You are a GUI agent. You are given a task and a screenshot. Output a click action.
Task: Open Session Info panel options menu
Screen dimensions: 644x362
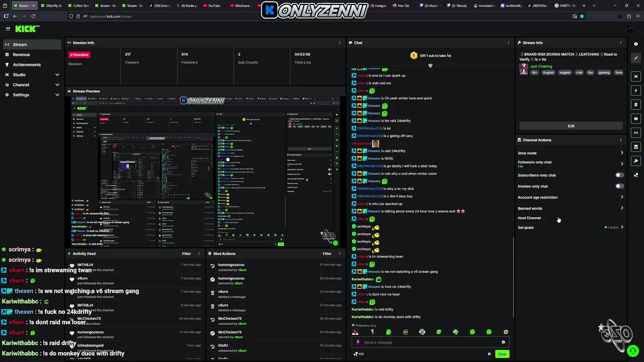[x=340, y=43]
